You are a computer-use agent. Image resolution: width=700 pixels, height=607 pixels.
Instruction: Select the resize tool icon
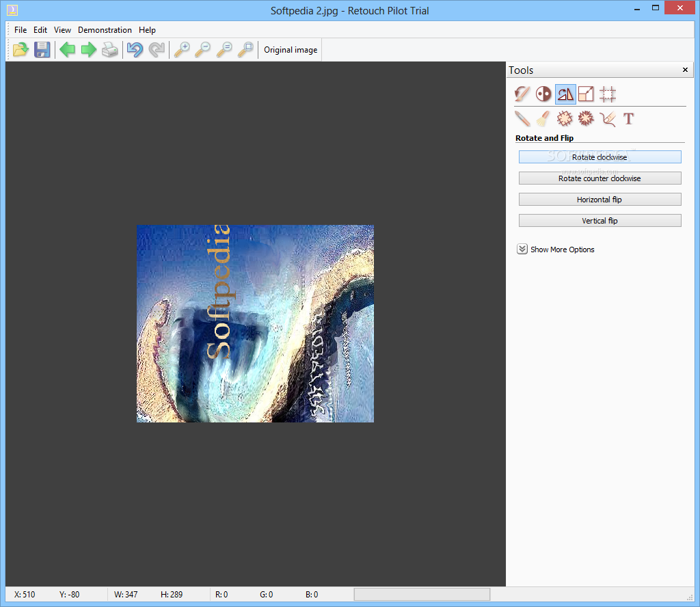click(x=586, y=94)
